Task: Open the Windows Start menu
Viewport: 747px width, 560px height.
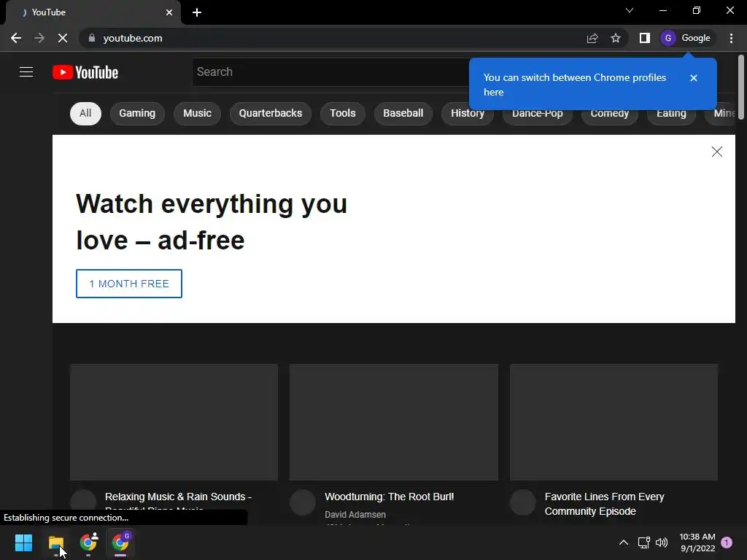Action: point(23,542)
